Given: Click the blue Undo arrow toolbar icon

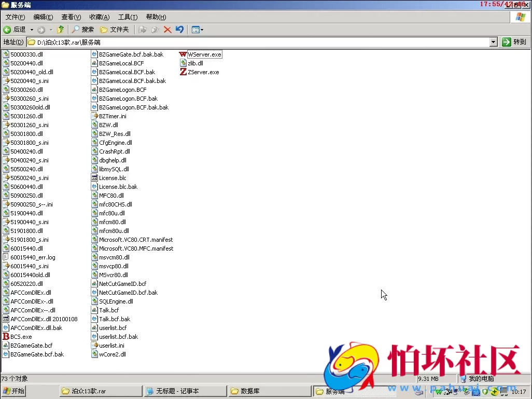Looking at the screenshot, I should pyautogui.click(x=179, y=30).
